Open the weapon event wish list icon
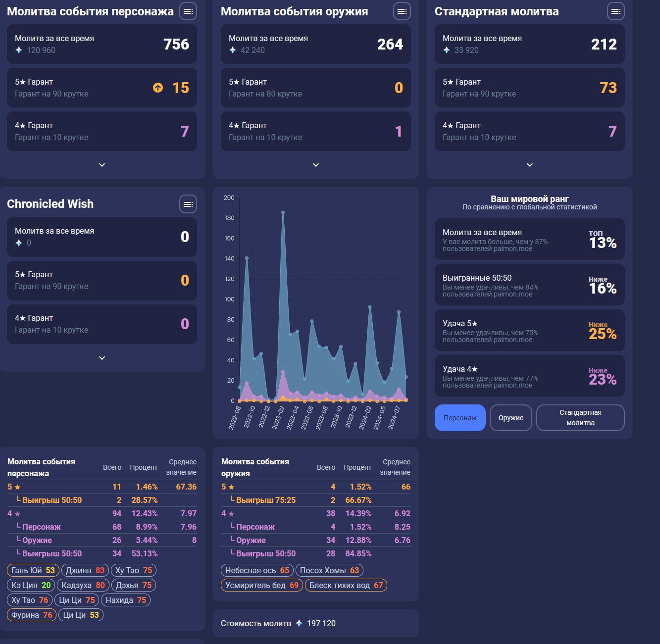This screenshot has height=644, width=660. click(402, 11)
